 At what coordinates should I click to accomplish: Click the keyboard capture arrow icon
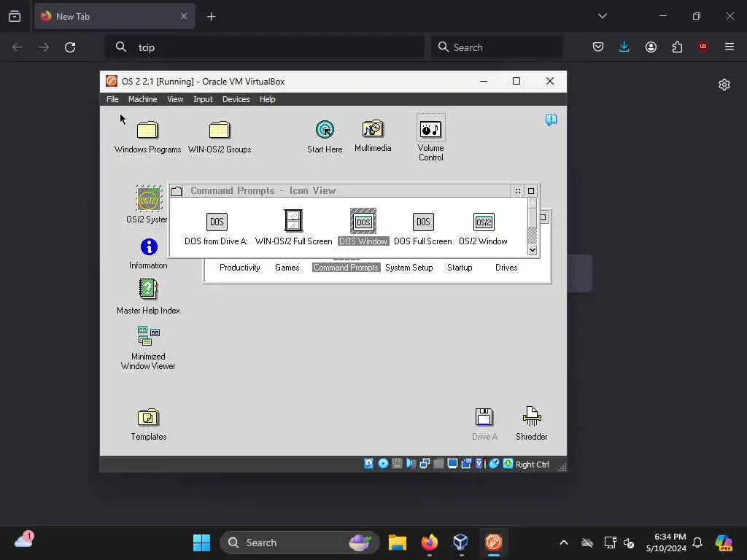click(508, 464)
